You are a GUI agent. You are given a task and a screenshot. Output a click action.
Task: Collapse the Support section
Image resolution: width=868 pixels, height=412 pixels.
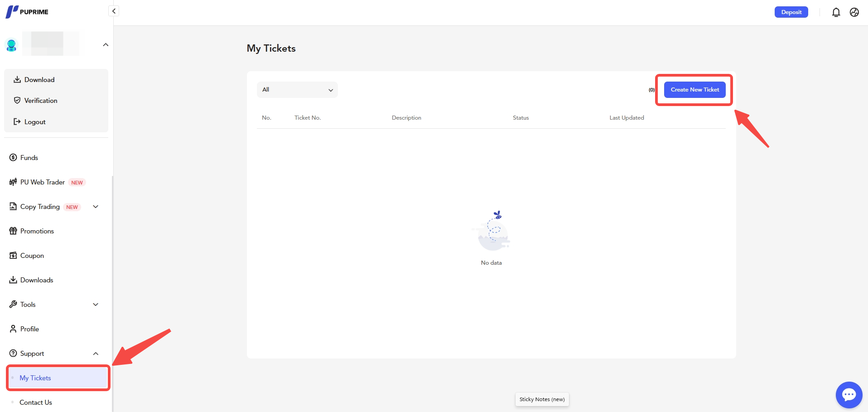(x=96, y=354)
